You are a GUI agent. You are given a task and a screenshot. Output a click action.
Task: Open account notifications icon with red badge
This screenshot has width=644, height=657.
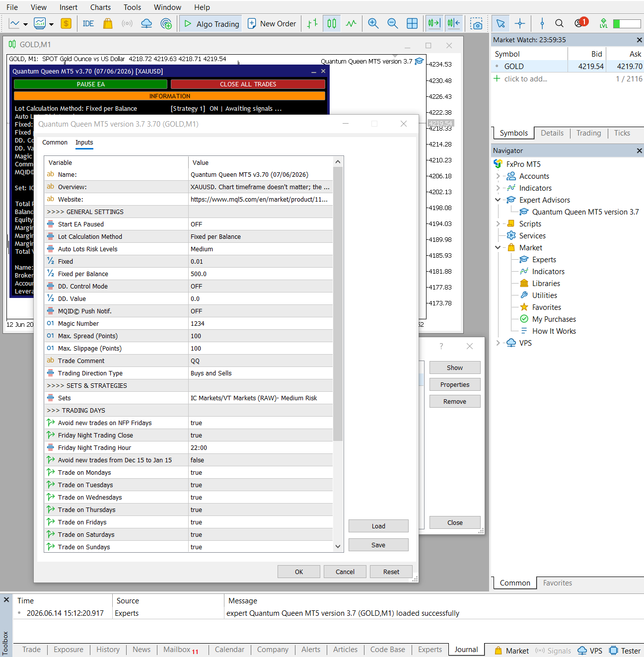tap(580, 23)
